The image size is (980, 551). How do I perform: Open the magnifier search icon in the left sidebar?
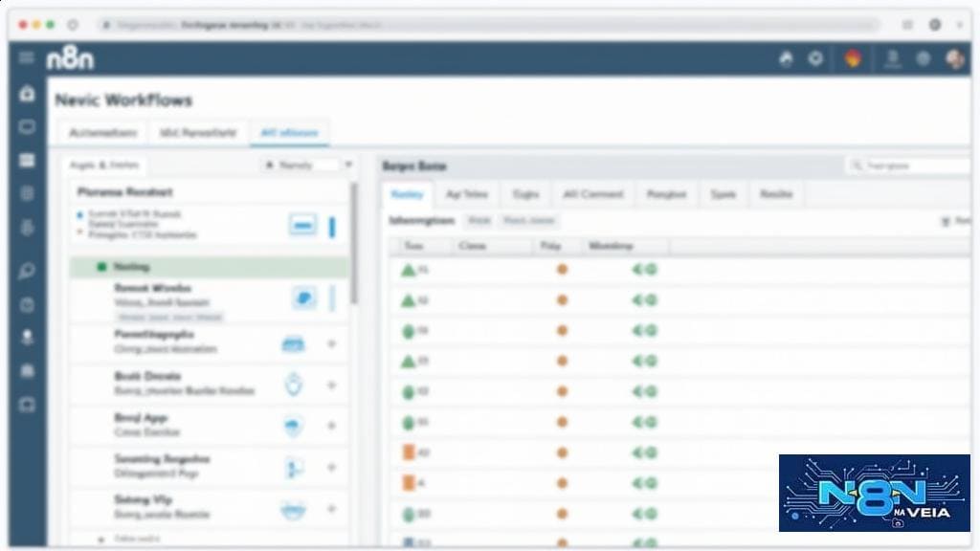[x=27, y=271]
